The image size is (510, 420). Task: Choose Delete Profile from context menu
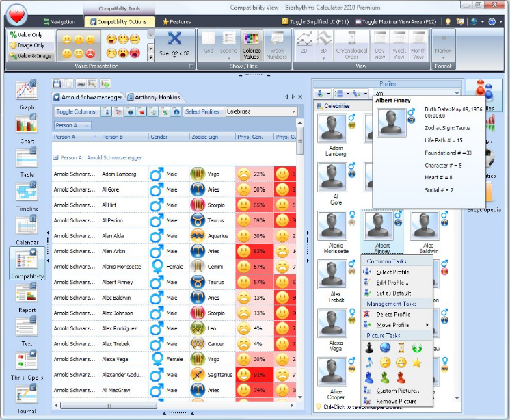coord(397,314)
